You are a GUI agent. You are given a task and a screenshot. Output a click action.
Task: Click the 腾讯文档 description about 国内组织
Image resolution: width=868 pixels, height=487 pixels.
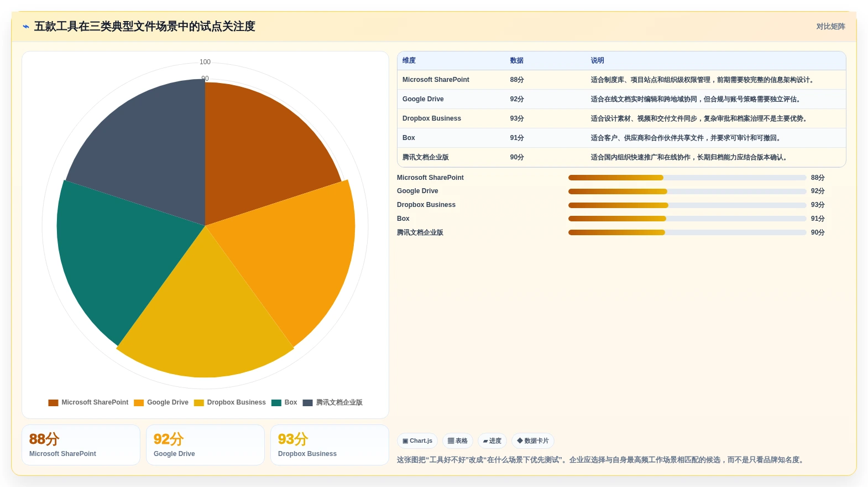[690, 157]
